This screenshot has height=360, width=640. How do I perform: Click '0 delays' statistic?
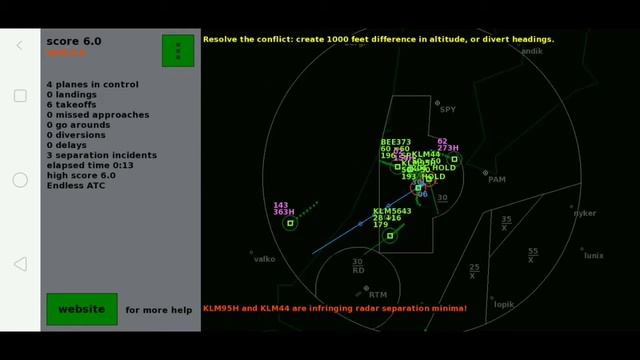pos(67,145)
